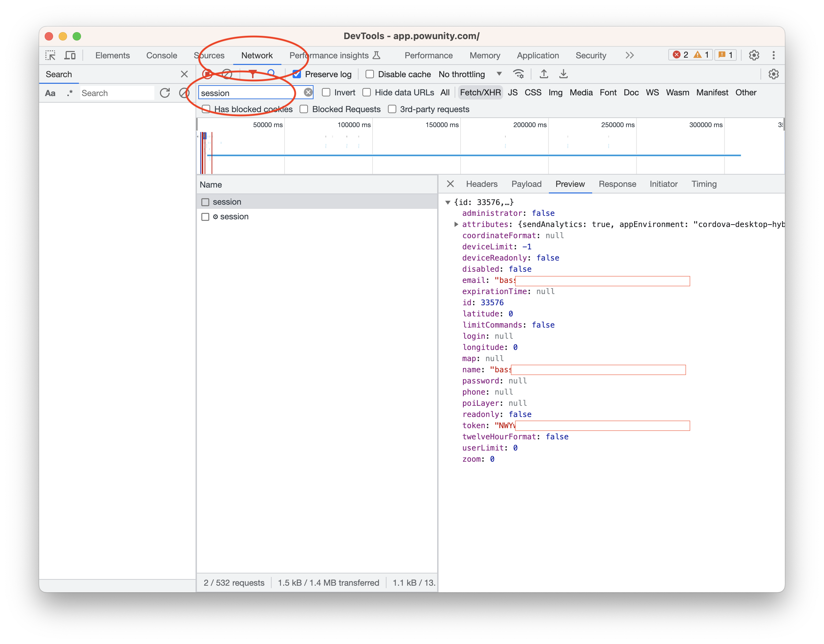Close the request details pane

(x=450, y=184)
